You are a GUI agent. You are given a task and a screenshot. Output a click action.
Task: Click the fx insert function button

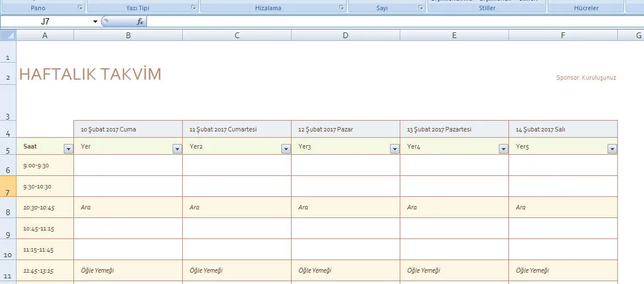point(140,22)
